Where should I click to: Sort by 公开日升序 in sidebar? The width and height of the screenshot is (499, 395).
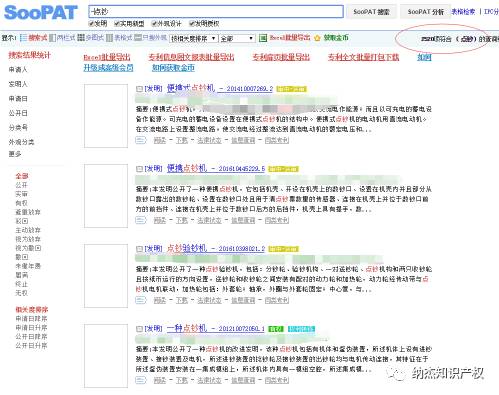click(31, 346)
